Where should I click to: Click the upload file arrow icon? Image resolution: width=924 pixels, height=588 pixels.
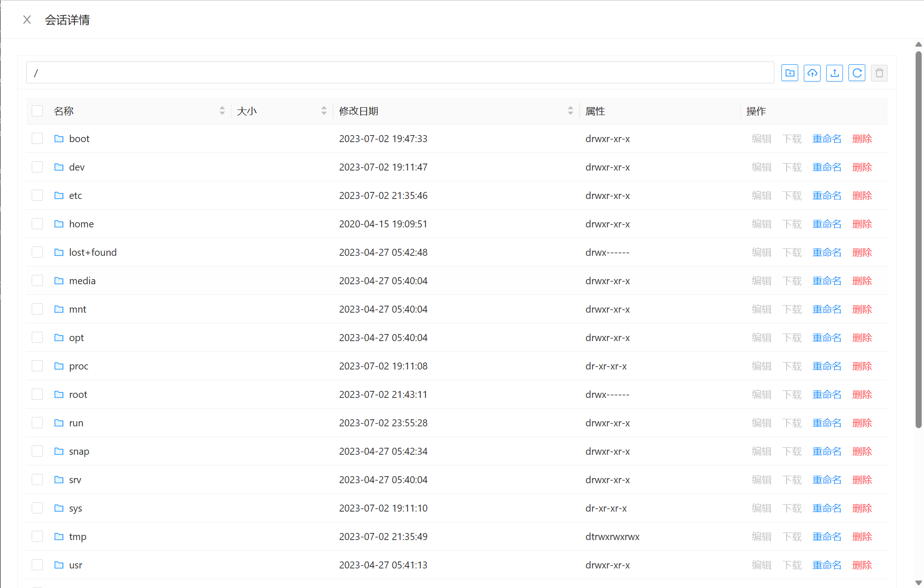[x=834, y=73]
